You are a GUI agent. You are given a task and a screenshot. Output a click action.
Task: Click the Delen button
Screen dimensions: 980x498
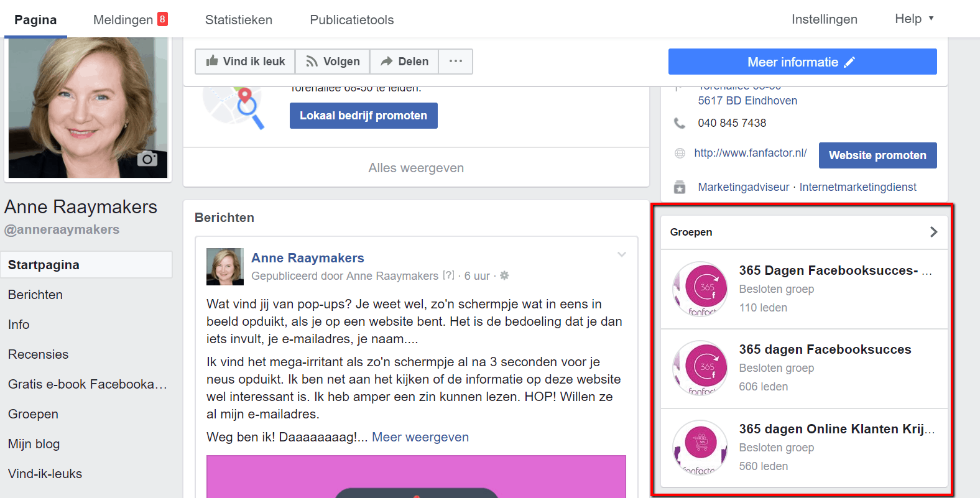click(404, 62)
